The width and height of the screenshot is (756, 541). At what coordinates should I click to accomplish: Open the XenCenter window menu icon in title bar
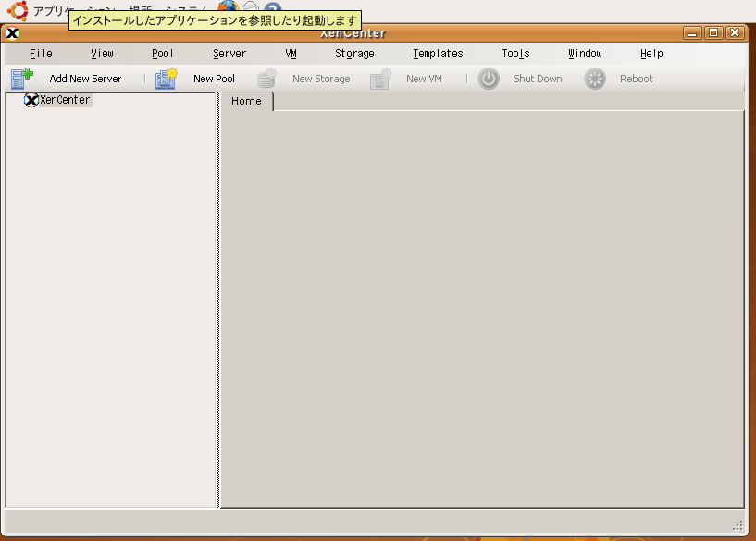(x=12, y=33)
